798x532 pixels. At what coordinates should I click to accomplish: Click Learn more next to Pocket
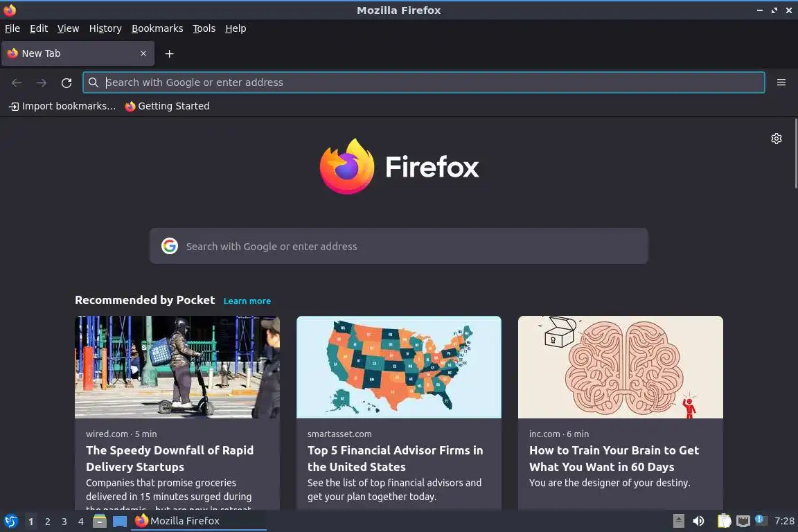tap(247, 301)
